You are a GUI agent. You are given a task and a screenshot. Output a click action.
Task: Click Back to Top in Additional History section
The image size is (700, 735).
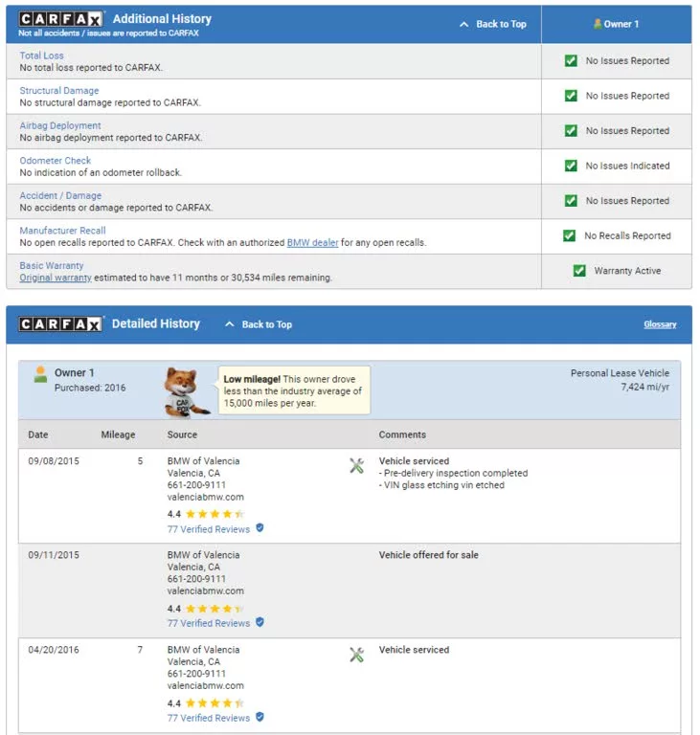click(501, 24)
